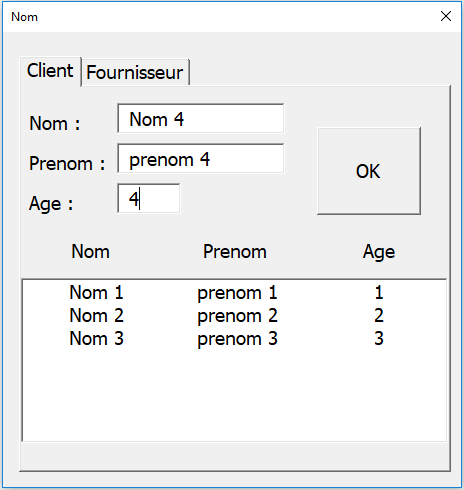
Task: Click prenom 1 in the list
Action: (x=237, y=293)
